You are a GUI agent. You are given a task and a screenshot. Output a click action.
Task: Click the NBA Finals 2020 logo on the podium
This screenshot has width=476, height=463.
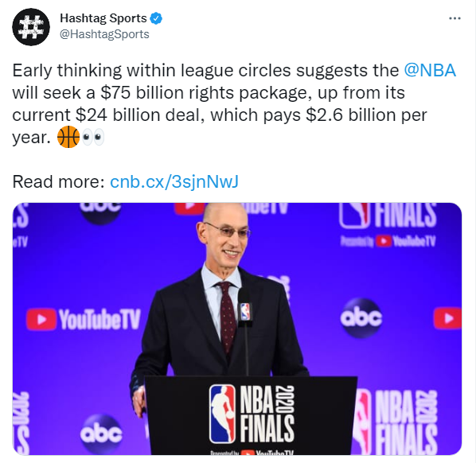click(252, 414)
